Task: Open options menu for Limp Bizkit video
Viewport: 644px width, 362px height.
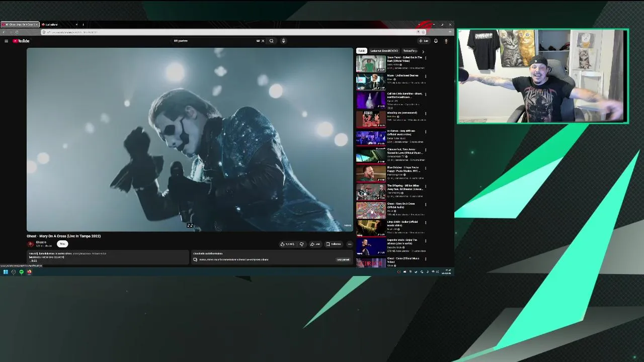Action: 426,222
